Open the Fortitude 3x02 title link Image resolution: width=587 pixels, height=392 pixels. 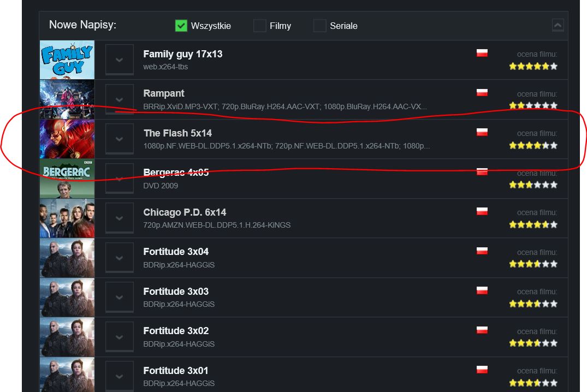tap(176, 331)
